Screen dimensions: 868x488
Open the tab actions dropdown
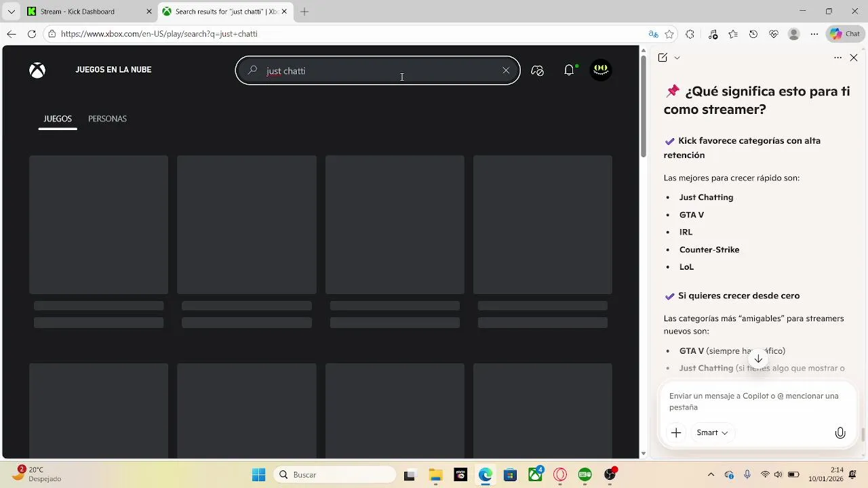tap(11, 12)
